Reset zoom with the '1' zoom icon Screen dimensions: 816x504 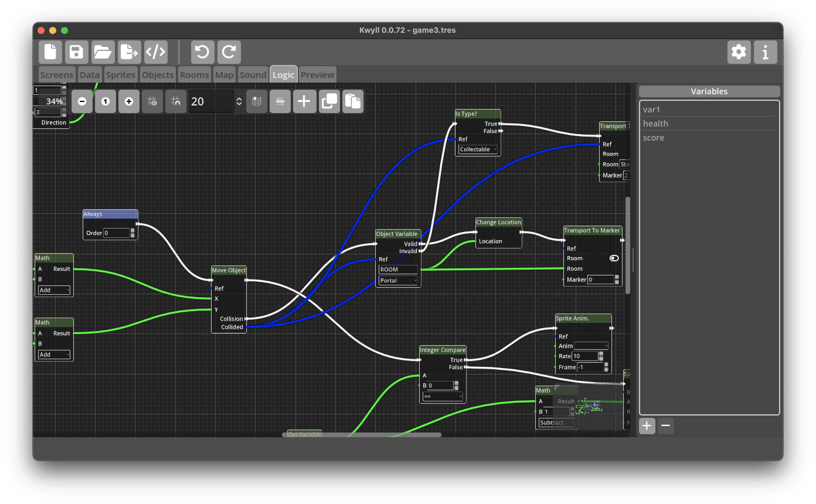[x=105, y=101]
